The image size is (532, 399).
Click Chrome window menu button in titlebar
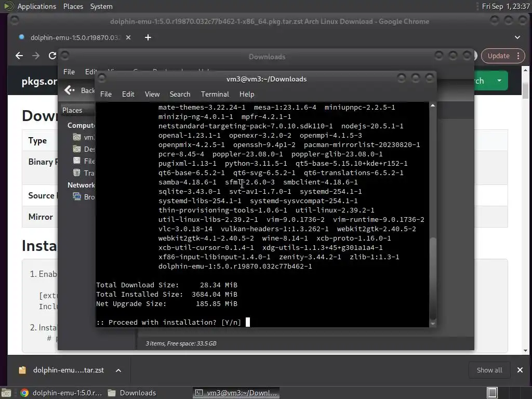tap(15, 21)
